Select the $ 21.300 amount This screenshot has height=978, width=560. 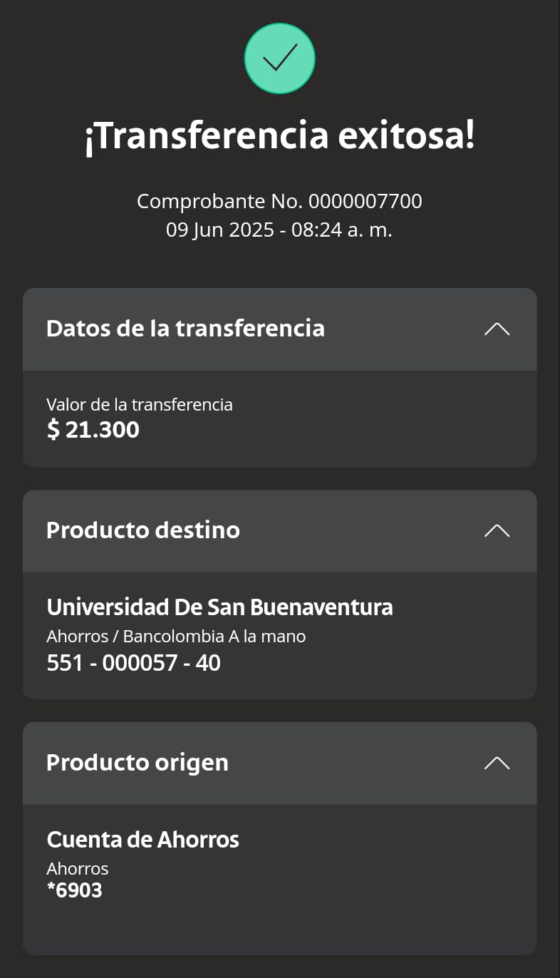point(93,430)
